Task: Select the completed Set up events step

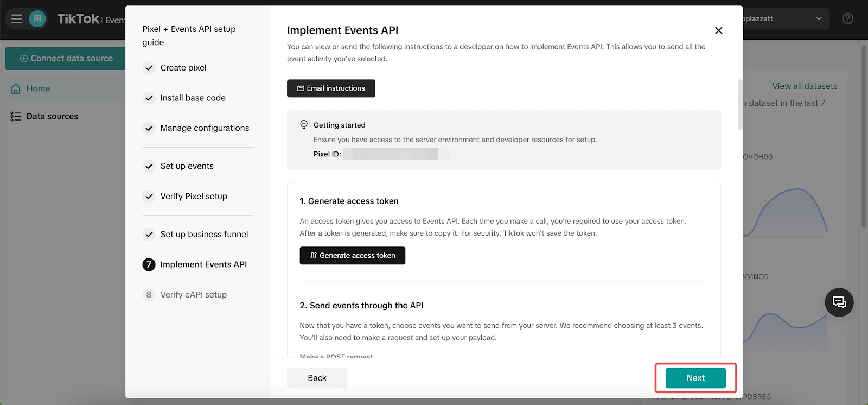Action: (187, 166)
